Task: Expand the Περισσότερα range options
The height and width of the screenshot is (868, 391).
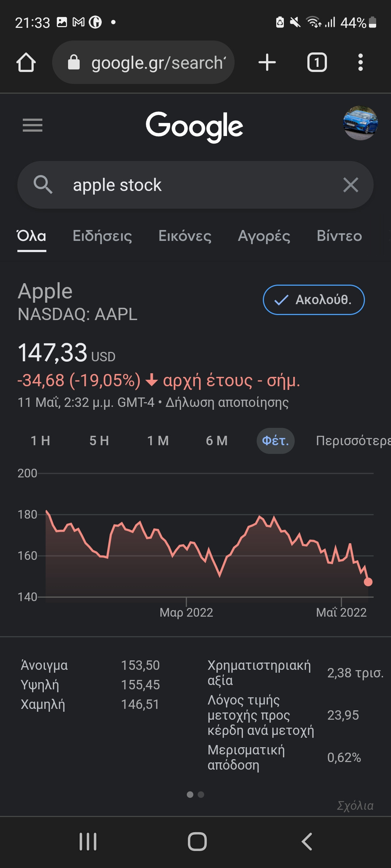Action: click(x=353, y=441)
